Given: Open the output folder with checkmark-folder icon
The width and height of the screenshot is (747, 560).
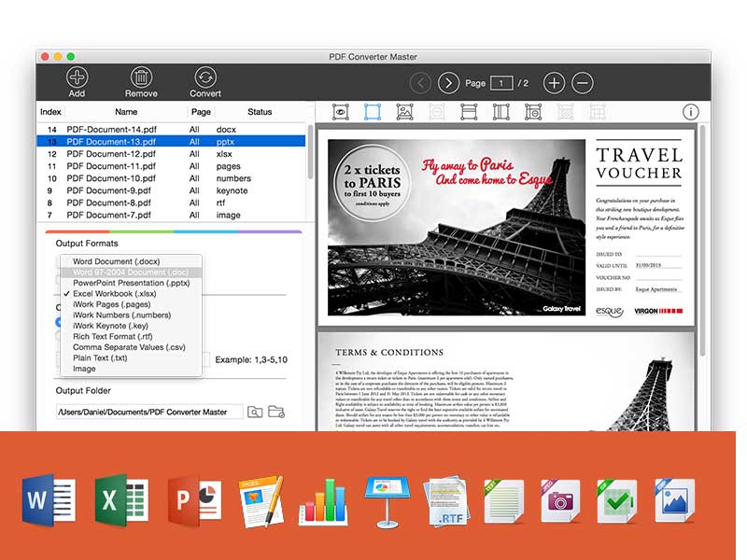Looking at the screenshot, I should click(276, 412).
